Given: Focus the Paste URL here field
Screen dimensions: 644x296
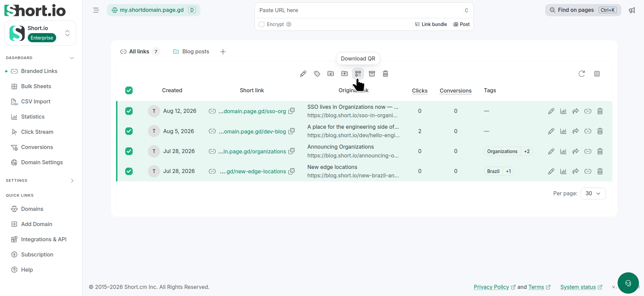Looking at the screenshot, I should (x=359, y=10).
